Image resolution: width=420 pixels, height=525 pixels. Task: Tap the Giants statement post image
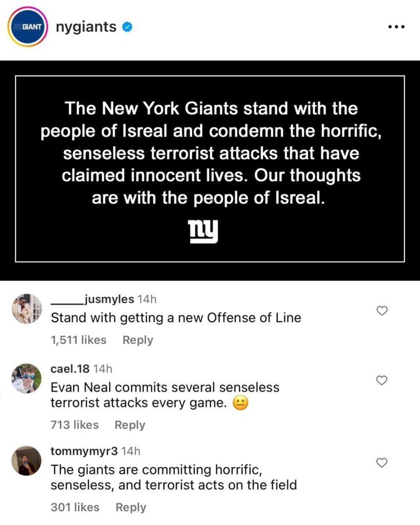coord(209,170)
